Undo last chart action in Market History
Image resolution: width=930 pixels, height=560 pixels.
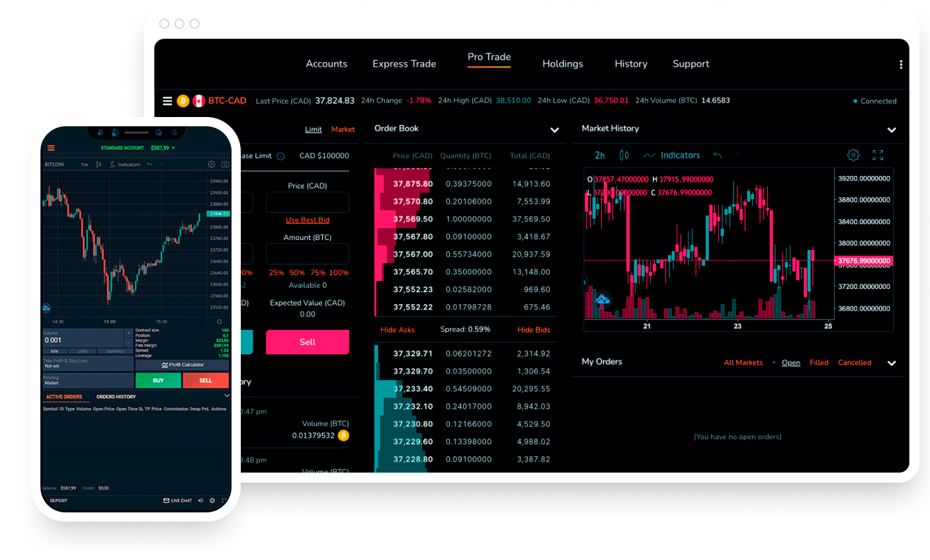718,155
